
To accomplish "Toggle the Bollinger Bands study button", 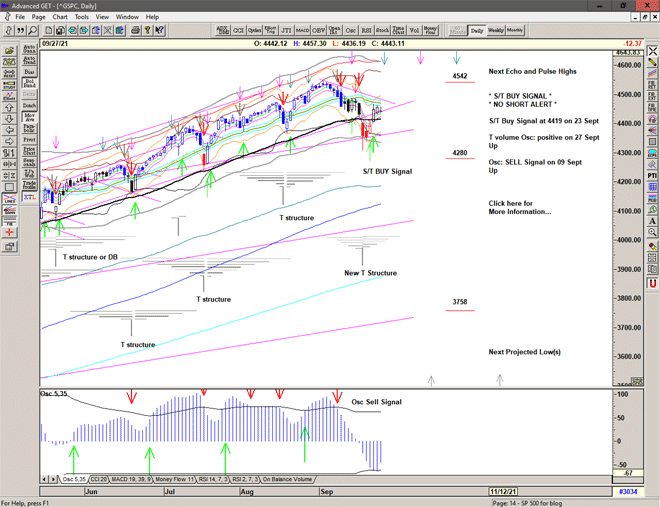I will pos(29,84).
